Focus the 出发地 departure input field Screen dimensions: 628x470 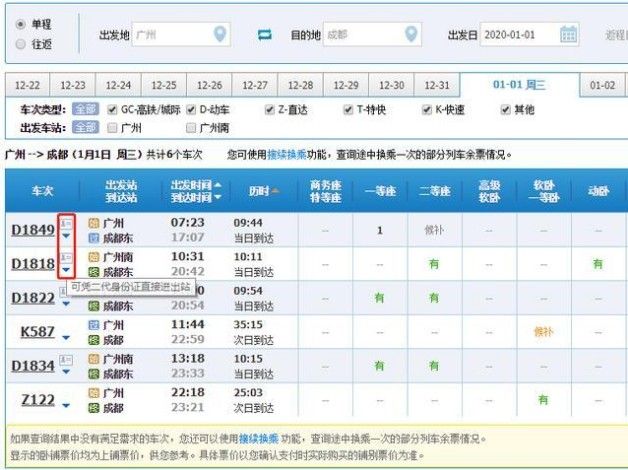click(x=181, y=34)
